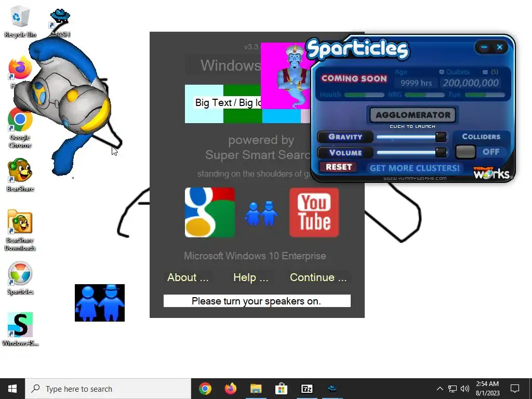This screenshot has height=399, width=532.
Task: Click the small blue people icon between logos
Action: (261, 214)
